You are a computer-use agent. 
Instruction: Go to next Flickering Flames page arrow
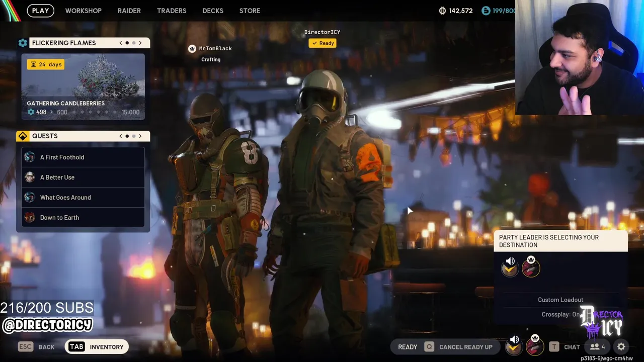[140, 43]
